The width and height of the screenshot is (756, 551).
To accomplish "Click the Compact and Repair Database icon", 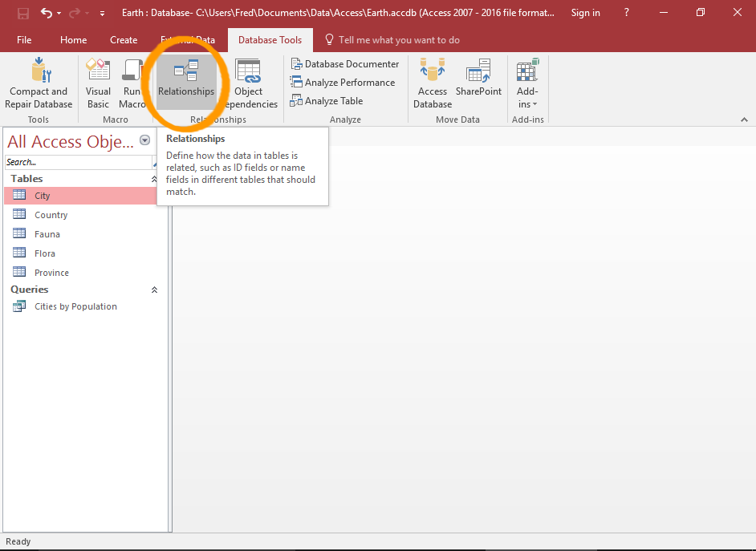I will (x=41, y=71).
